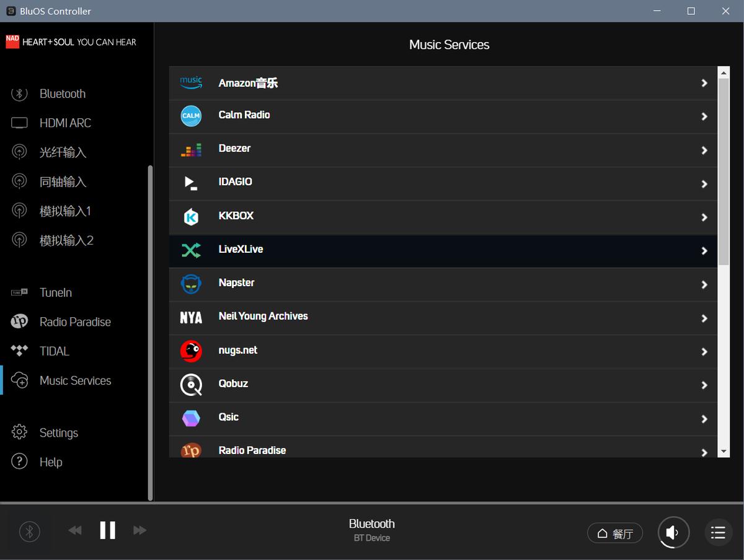Click the sidebar vertical scrollbar thumb
744x560 pixels.
[150, 333]
